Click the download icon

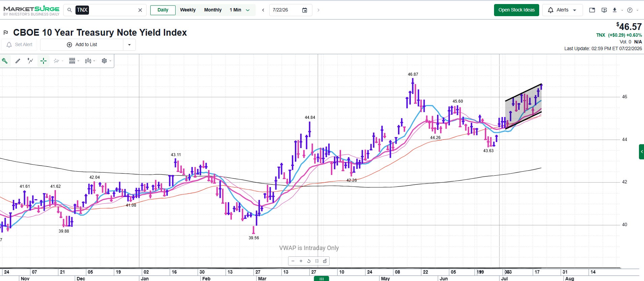tap(615, 10)
